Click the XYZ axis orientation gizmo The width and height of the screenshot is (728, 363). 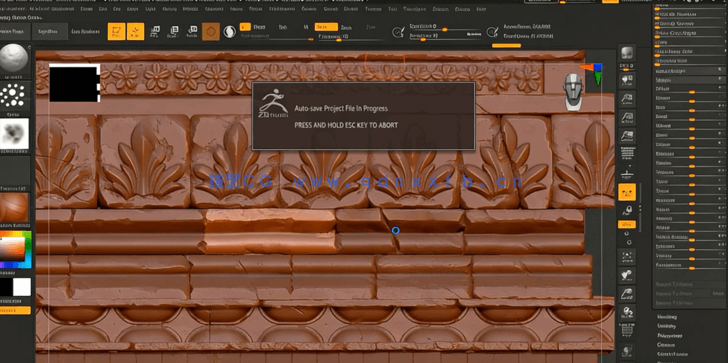[x=592, y=73]
